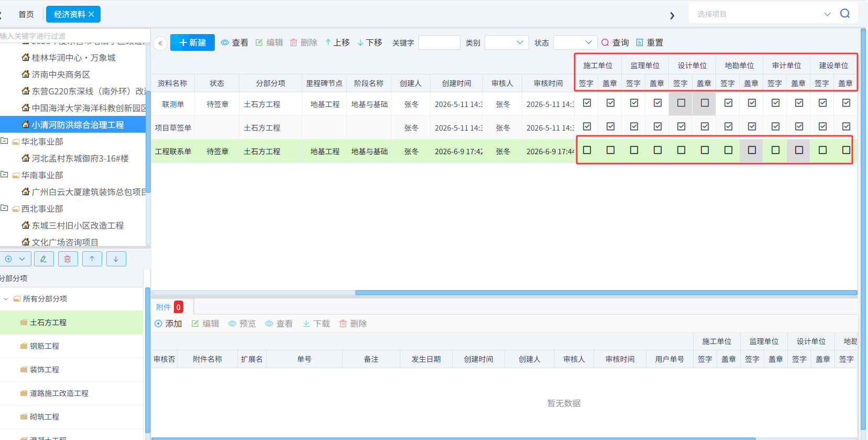Click 编辑 in the top toolbar
Screen dimensions: 868x440
pyautogui.click(x=269, y=42)
